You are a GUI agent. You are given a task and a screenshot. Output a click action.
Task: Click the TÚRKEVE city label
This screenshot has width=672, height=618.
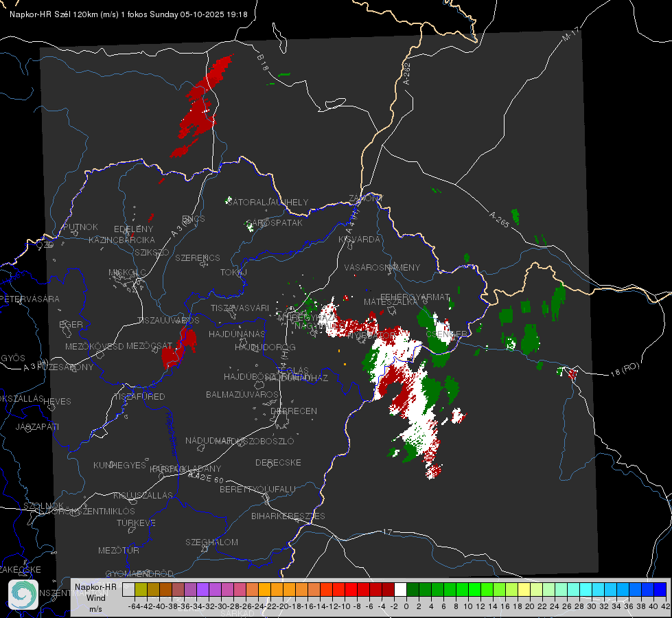136,523
